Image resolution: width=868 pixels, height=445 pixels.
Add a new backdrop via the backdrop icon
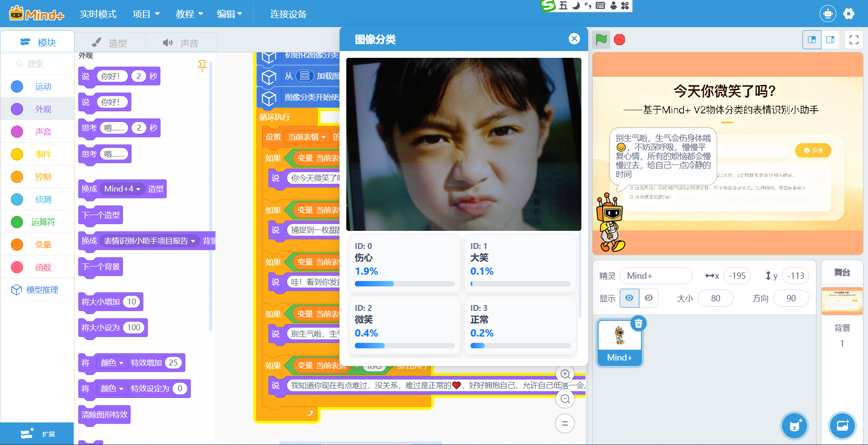842,425
